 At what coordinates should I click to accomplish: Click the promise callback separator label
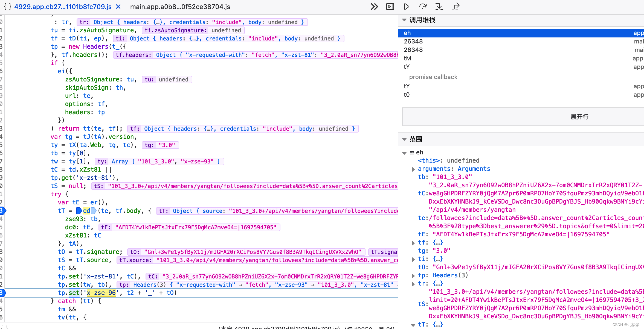click(433, 77)
